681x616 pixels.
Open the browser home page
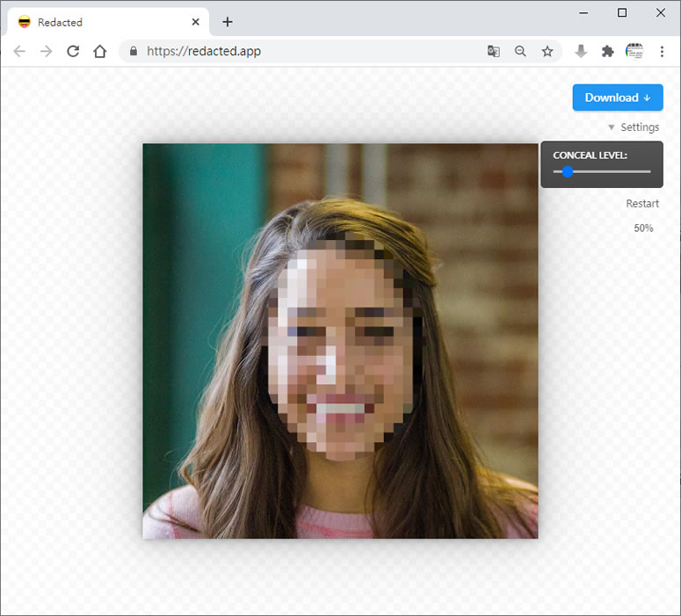tap(100, 51)
